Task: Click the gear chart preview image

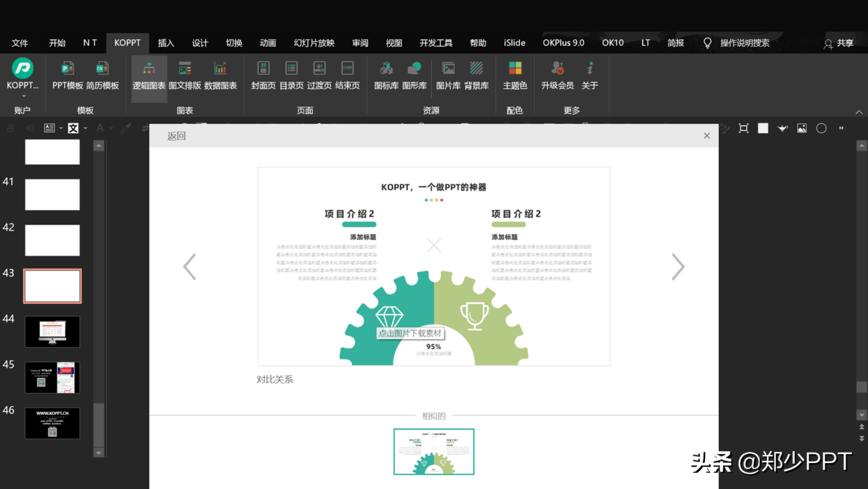Action: tap(434, 266)
